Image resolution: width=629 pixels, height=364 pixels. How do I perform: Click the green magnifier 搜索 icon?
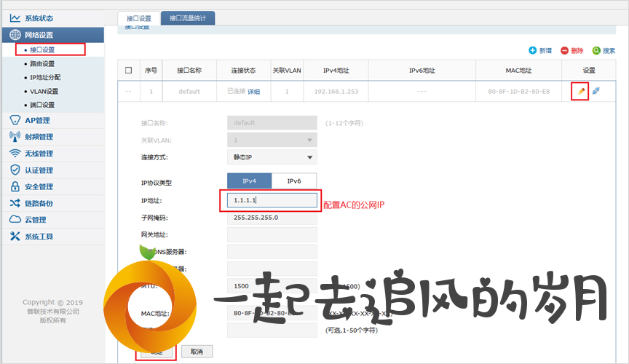click(x=596, y=50)
